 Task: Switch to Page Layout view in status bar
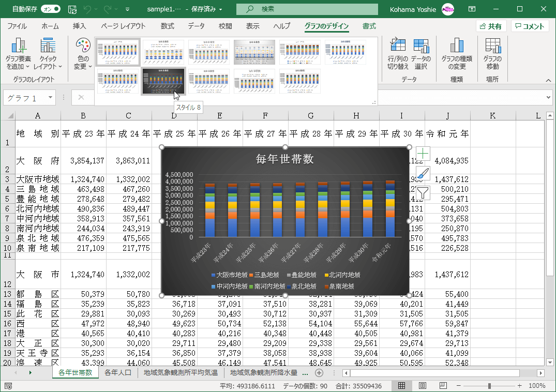(422, 386)
